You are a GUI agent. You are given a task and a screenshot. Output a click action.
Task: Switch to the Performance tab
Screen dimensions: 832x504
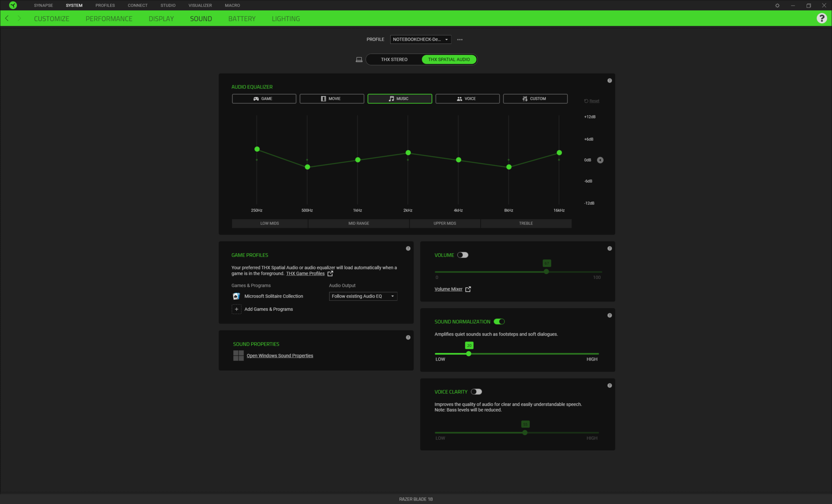point(109,19)
